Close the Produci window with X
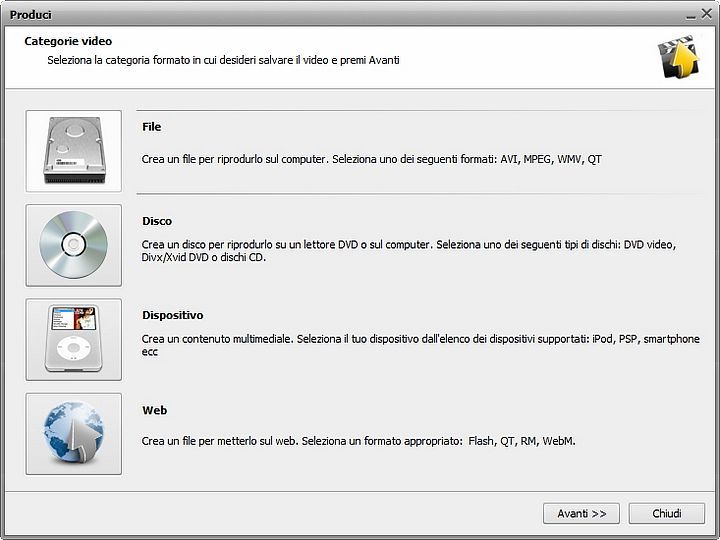720x540 pixels. tap(707, 14)
